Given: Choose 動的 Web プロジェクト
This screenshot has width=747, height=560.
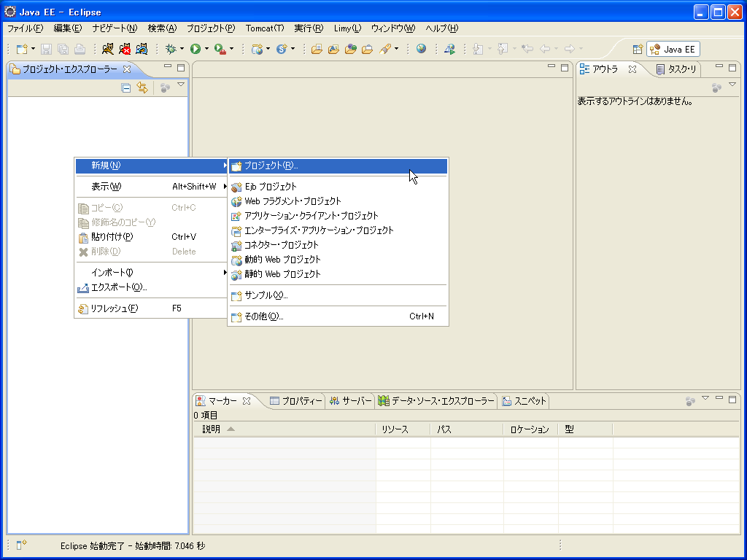Looking at the screenshot, I should point(338,260).
